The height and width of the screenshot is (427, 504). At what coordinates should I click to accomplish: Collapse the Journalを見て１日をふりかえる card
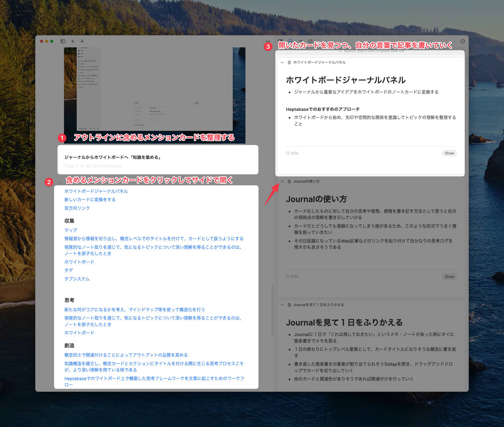pyautogui.click(x=282, y=304)
